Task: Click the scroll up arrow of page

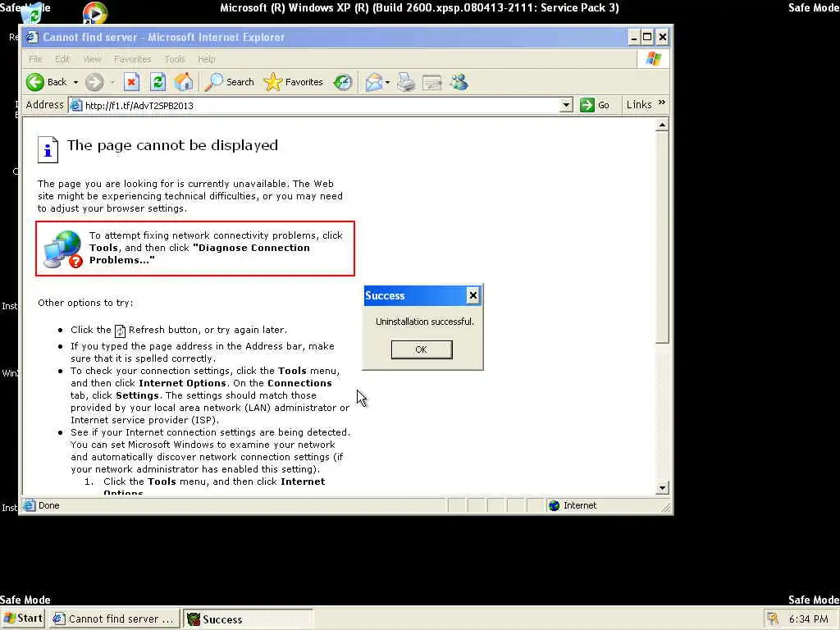Action: (662, 126)
